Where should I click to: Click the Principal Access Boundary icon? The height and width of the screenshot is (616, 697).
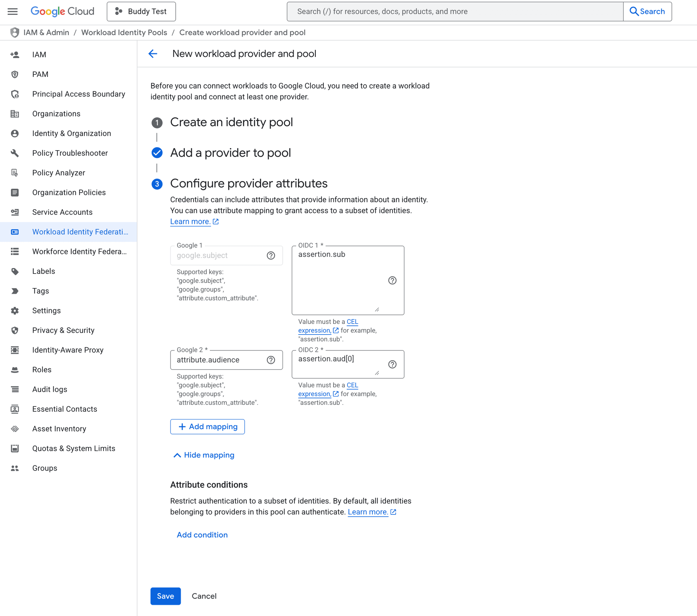tap(15, 94)
